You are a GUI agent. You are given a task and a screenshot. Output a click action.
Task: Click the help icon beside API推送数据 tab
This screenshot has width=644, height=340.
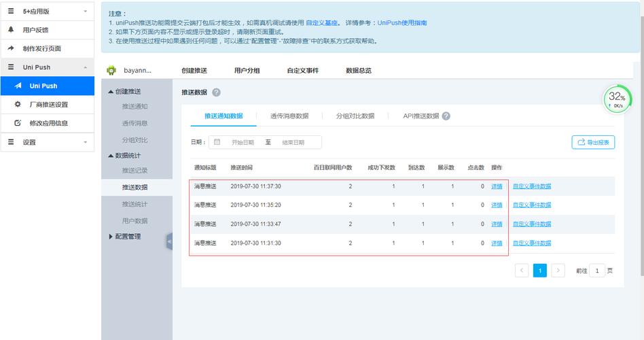446,116
